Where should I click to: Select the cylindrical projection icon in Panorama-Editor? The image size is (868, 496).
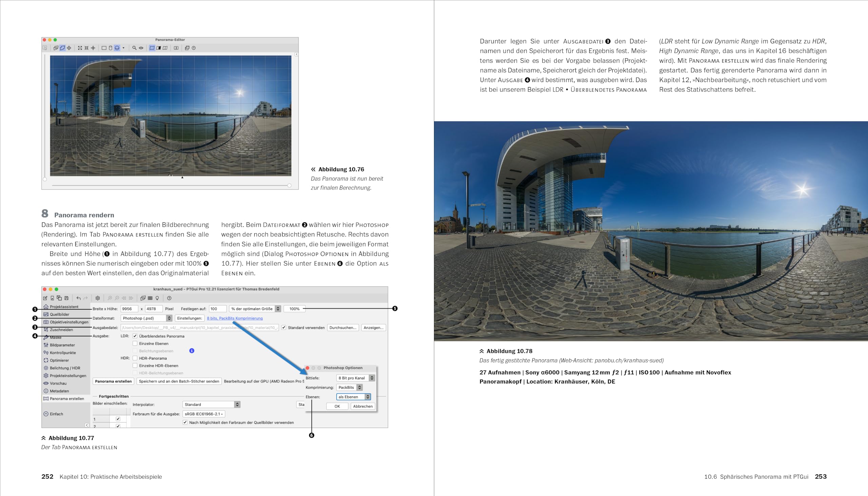pos(111,48)
